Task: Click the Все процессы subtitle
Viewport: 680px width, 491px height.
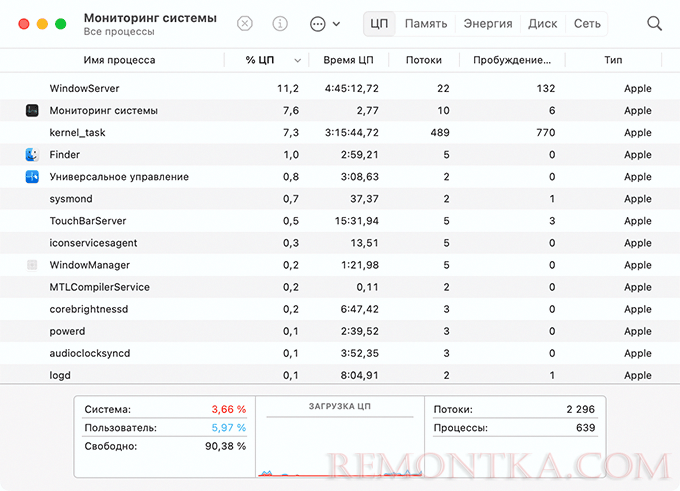Action: 119,32
